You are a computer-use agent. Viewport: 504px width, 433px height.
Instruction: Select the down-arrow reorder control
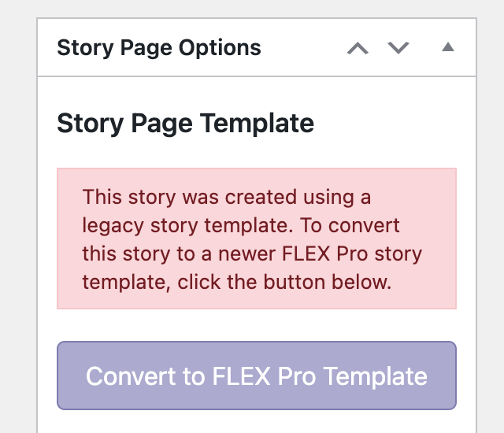(399, 48)
